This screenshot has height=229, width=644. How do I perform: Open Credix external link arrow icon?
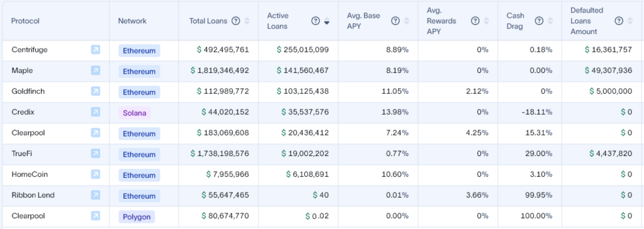point(96,112)
